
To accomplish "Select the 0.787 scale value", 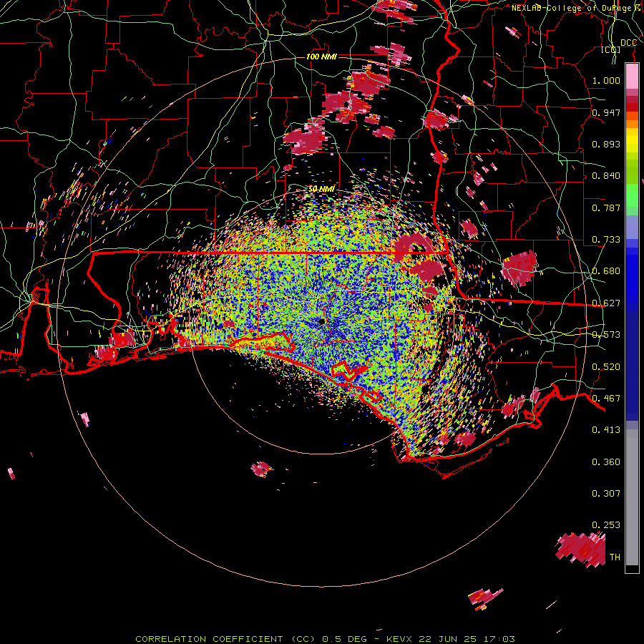I will [606, 208].
